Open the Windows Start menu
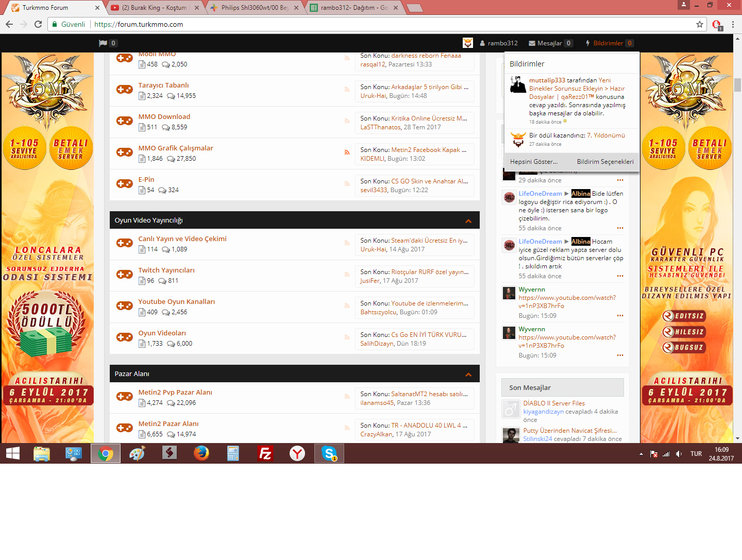This screenshot has width=742, height=560. 13,453
